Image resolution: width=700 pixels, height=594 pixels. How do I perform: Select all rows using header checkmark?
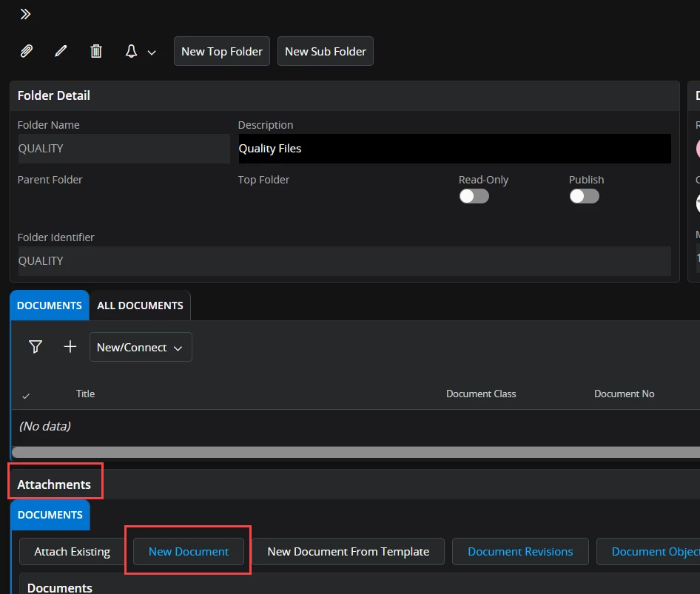pyautogui.click(x=27, y=396)
